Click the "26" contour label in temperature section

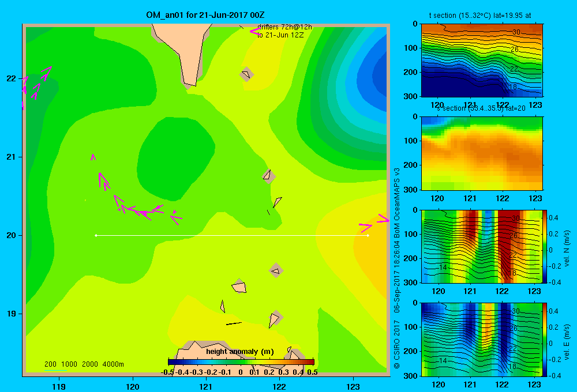click(515, 49)
